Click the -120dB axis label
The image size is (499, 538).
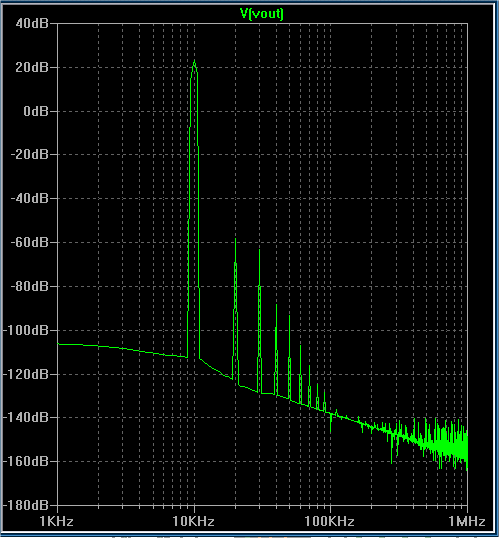[x=26, y=374]
